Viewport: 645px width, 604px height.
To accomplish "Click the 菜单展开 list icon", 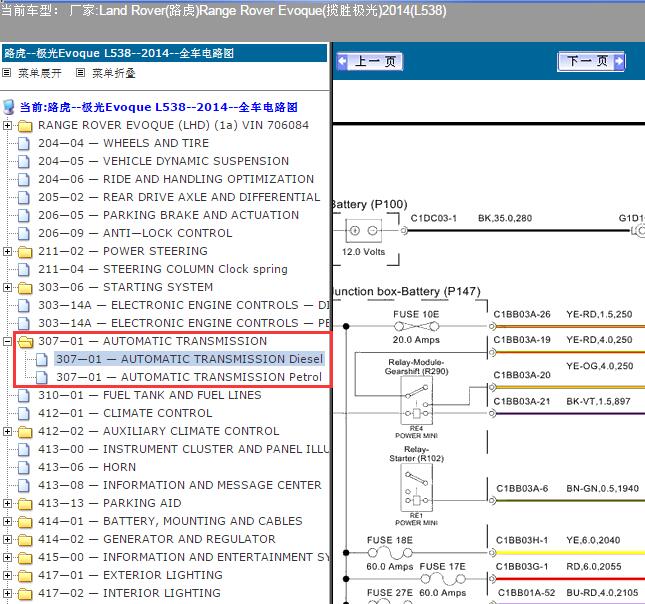I will point(6,73).
